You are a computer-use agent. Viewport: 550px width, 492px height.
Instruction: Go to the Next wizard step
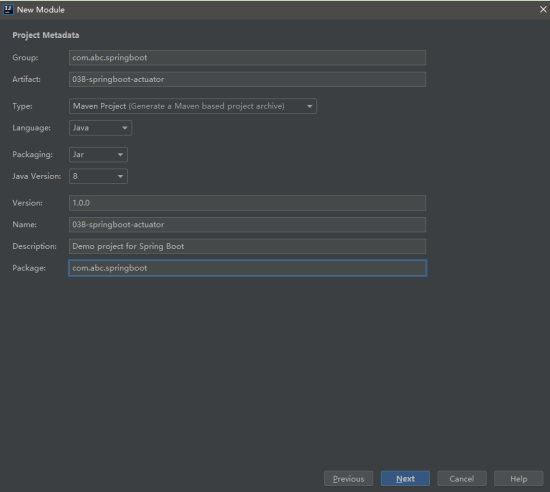click(405, 478)
